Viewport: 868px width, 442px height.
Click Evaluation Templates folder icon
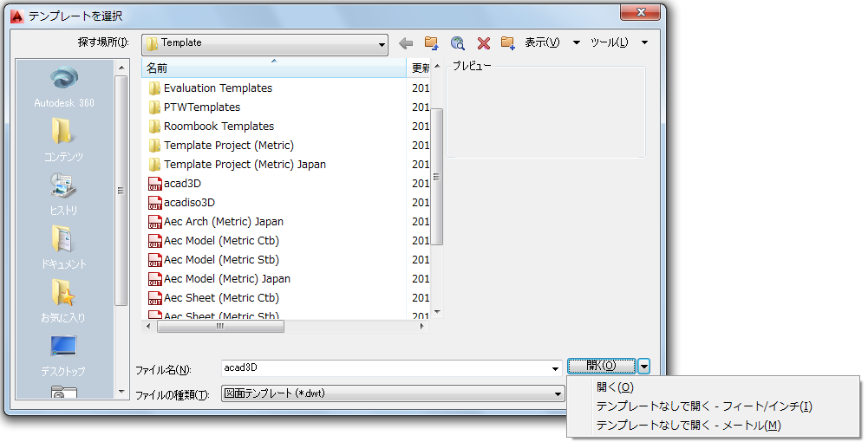154,88
